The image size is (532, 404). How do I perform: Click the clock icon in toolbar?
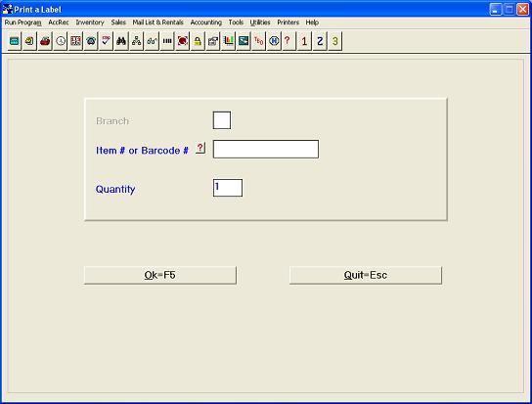(x=61, y=41)
